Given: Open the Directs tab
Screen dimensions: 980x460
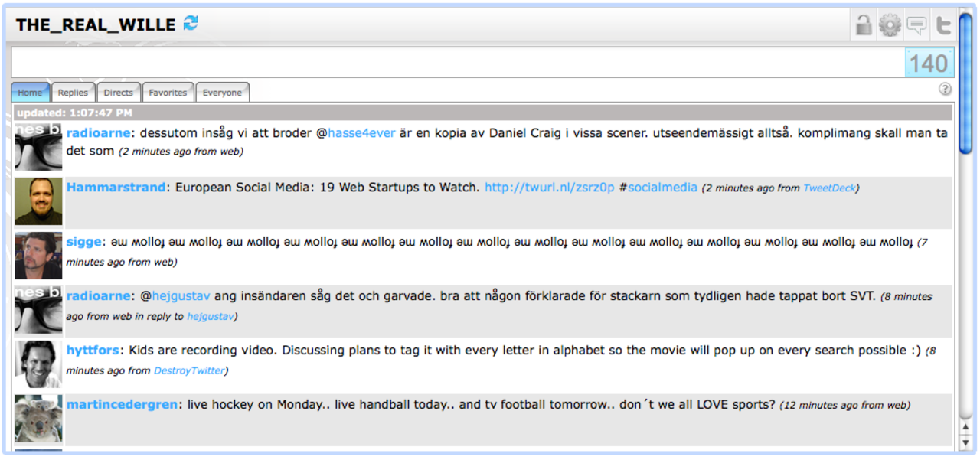Looking at the screenshot, I should click(x=119, y=93).
